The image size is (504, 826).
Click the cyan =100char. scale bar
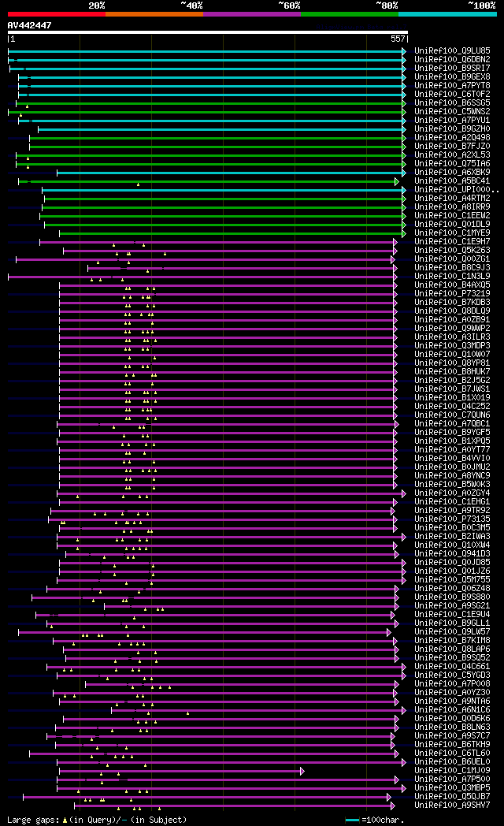coord(353,820)
